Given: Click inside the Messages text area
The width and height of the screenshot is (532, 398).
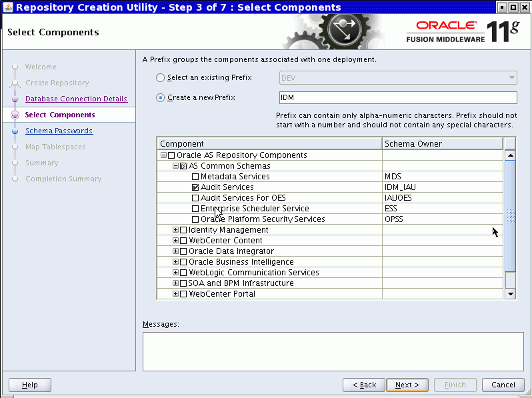Looking at the screenshot, I should pyautogui.click(x=333, y=351).
